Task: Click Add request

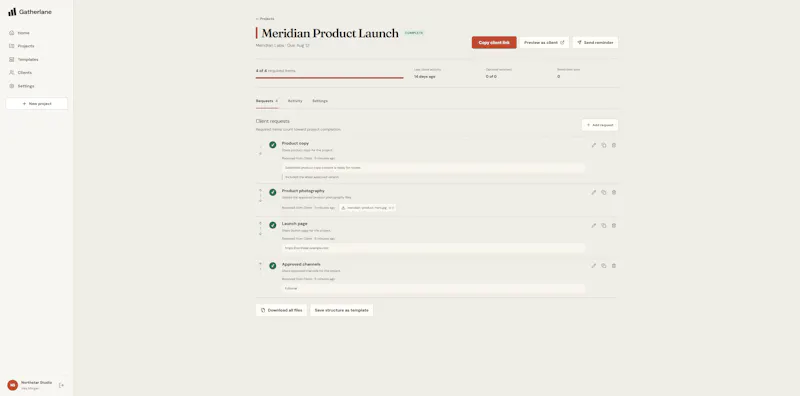Action: coord(599,125)
